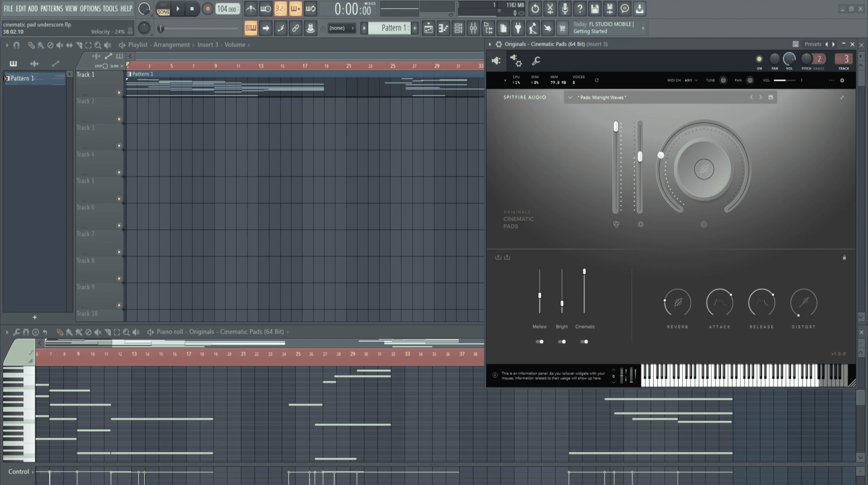Open the playlist options arrow menu

7,45
